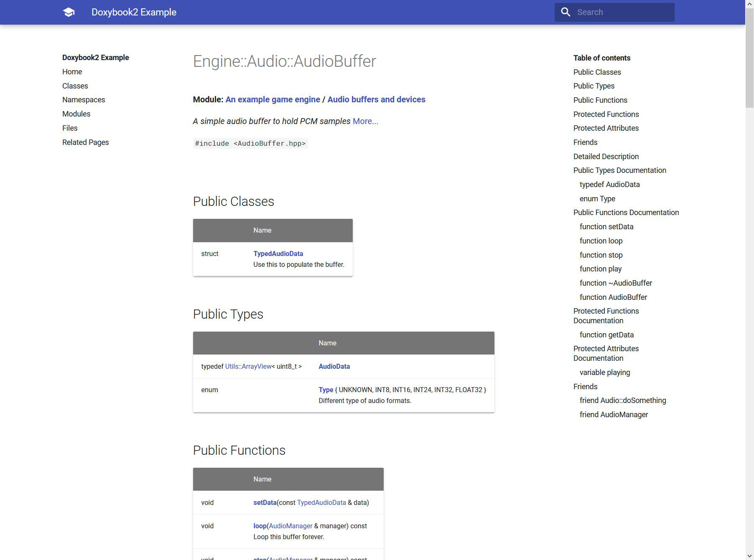Screen dimensions: 754x560
Task: Open the Utils::ArrayView link
Action: 248,366
